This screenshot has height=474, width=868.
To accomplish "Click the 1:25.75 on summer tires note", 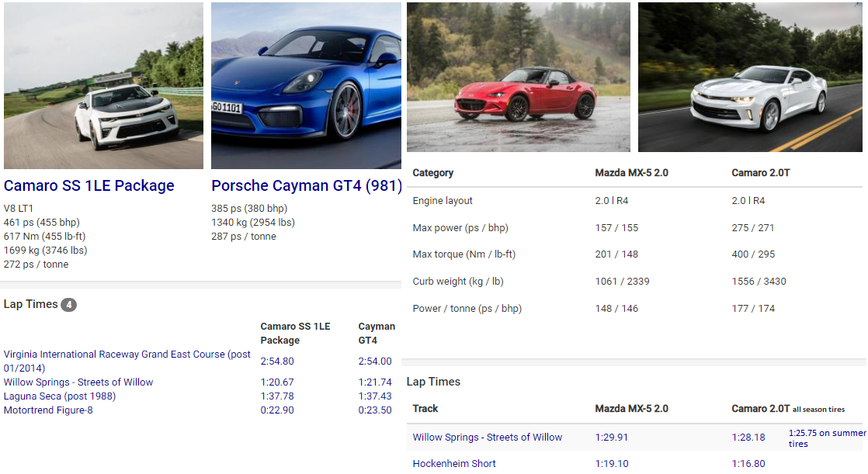I will point(827,438).
